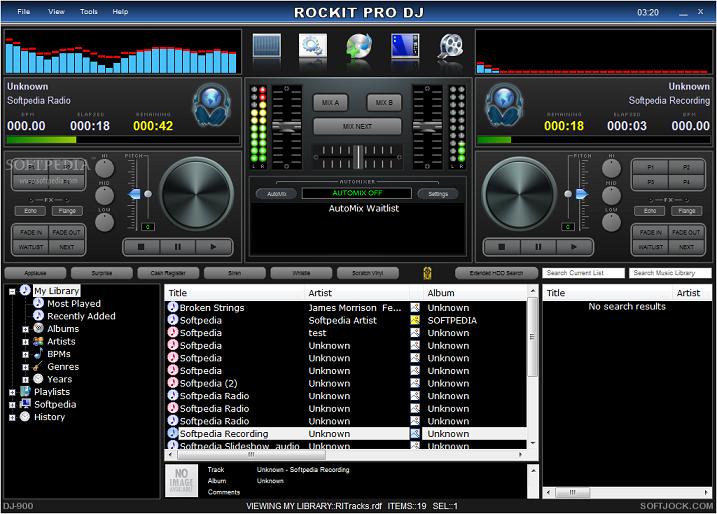The width and height of the screenshot is (717, 514).
Task: Click the Albums disc icon in library
Action: tap(38, 329)
